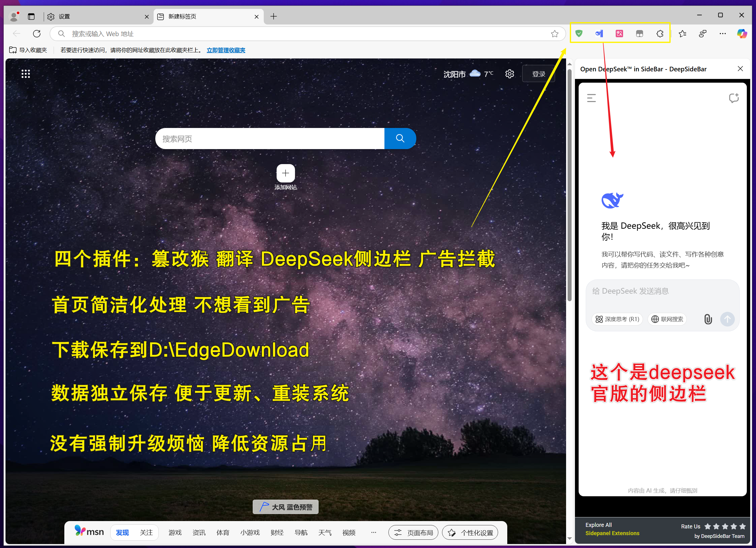Click the send message arrow in sidebar
This screenshot has width=756, height=548.
pos(728,319)
